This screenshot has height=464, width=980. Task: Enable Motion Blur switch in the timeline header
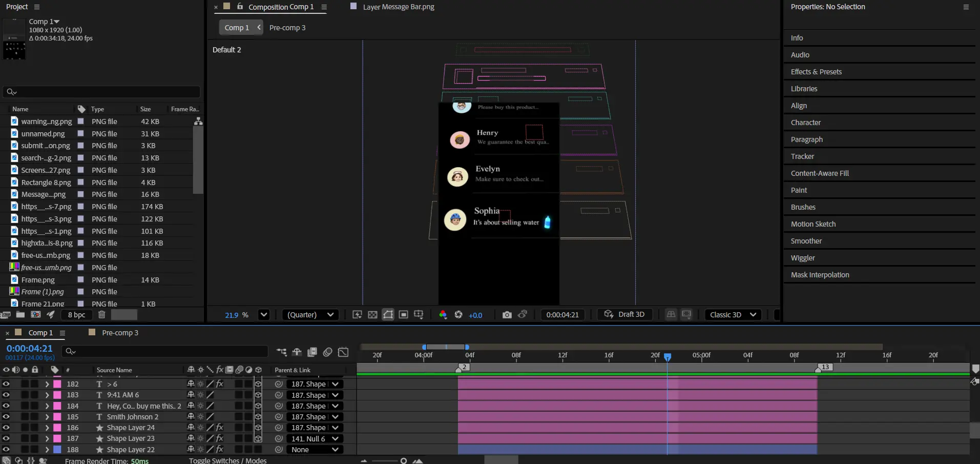pyautogui.click(x=328, y=352)
